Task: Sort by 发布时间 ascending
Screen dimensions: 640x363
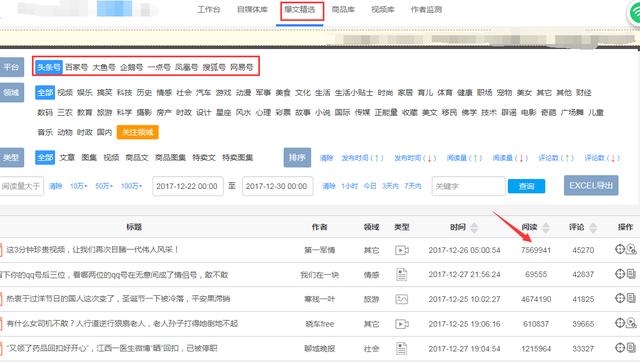Action: click(x=362, y=158)
